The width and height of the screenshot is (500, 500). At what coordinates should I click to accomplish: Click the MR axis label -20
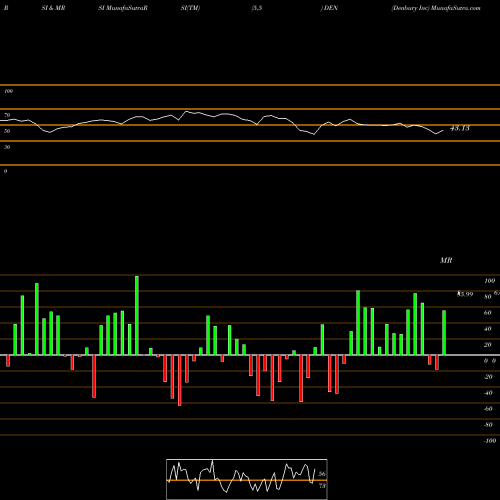pos(488,377)
